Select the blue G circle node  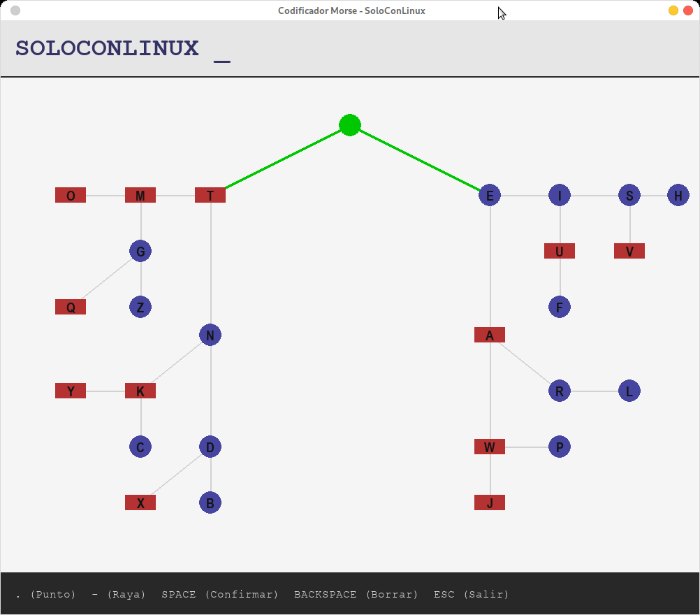(x=140, y=252)
